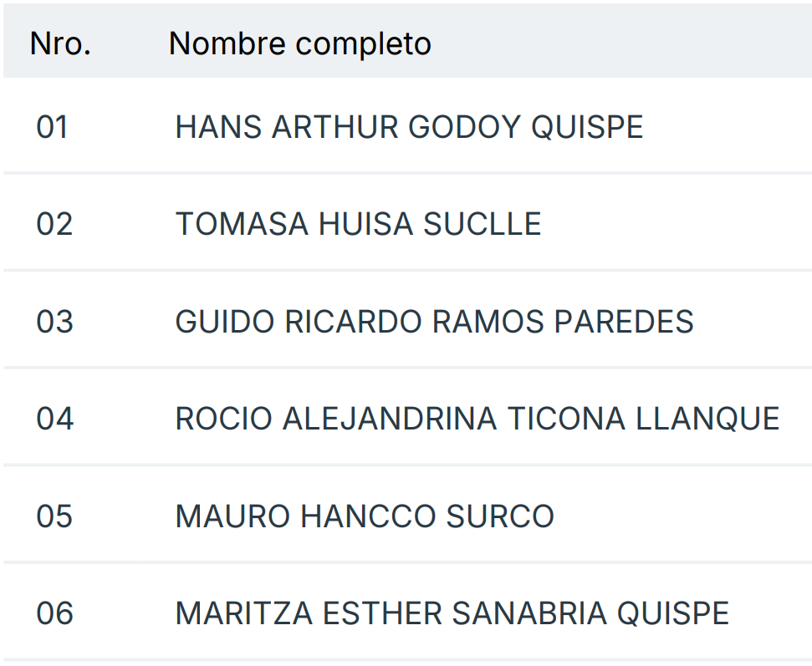Screen dimensions: 812x666
Task: Select the row number 03 cell
Action: coord(54,323)
